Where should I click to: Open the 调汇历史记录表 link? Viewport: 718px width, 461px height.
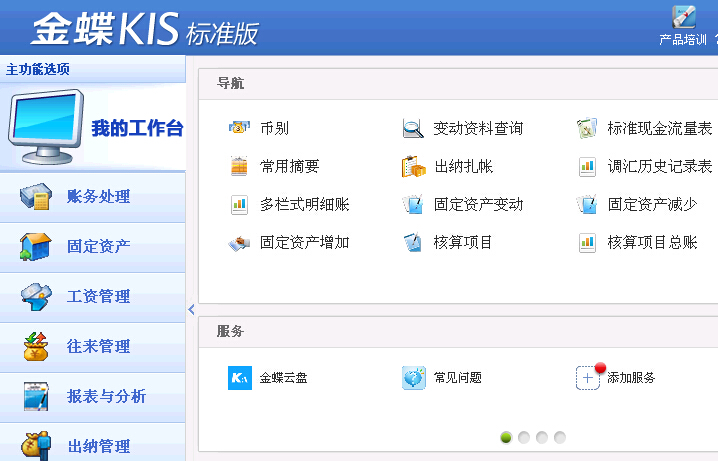659,166
